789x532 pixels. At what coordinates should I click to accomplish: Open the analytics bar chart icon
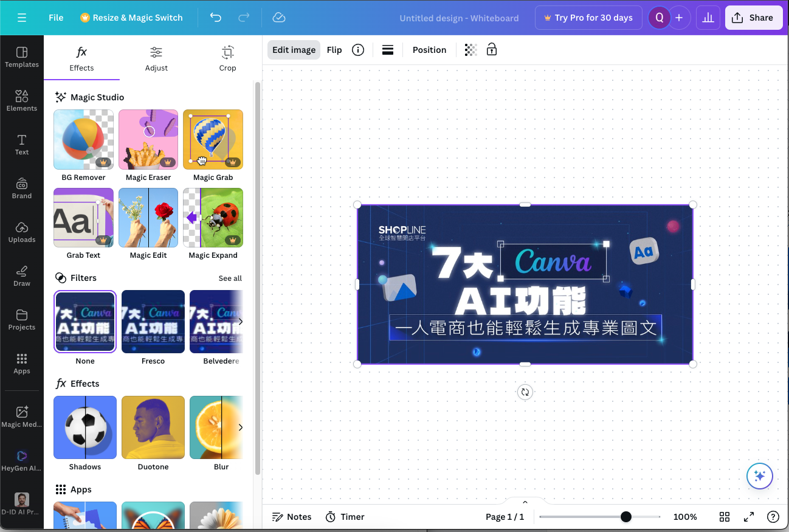coord(708,18)
